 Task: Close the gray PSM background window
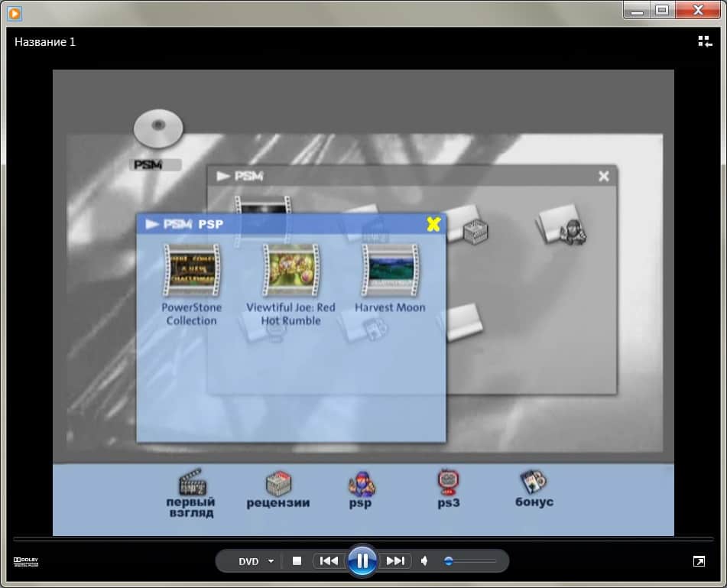tap(604, 176)
